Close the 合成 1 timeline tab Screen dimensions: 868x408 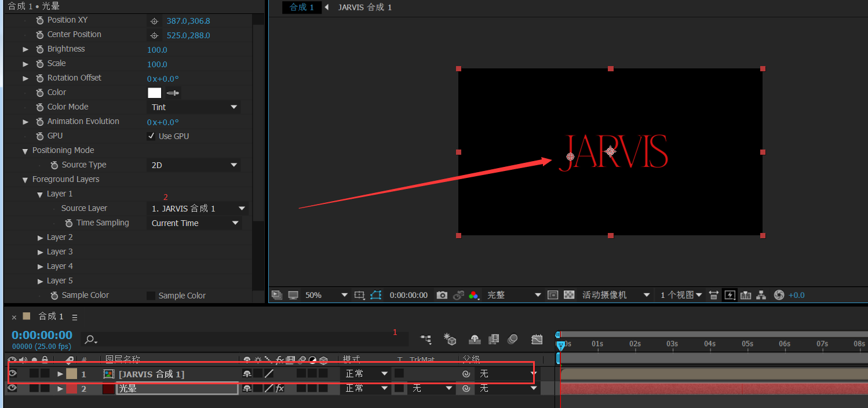pos(14,317)
